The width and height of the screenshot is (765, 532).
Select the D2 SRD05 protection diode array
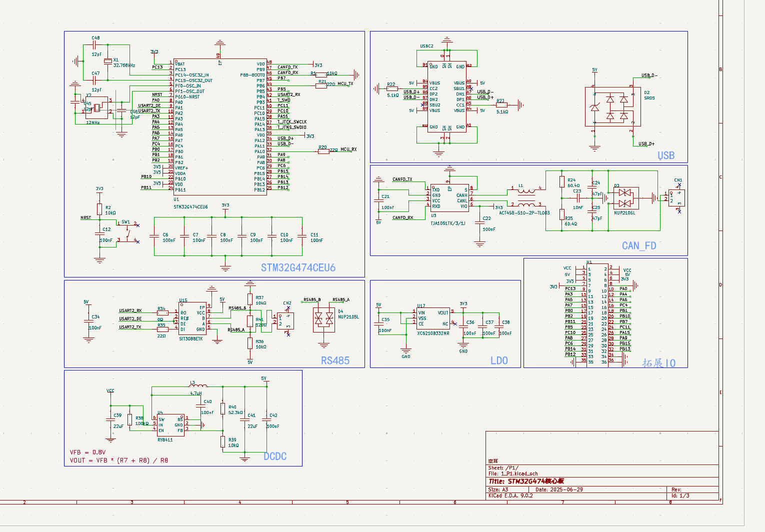[x=613, y=107]
